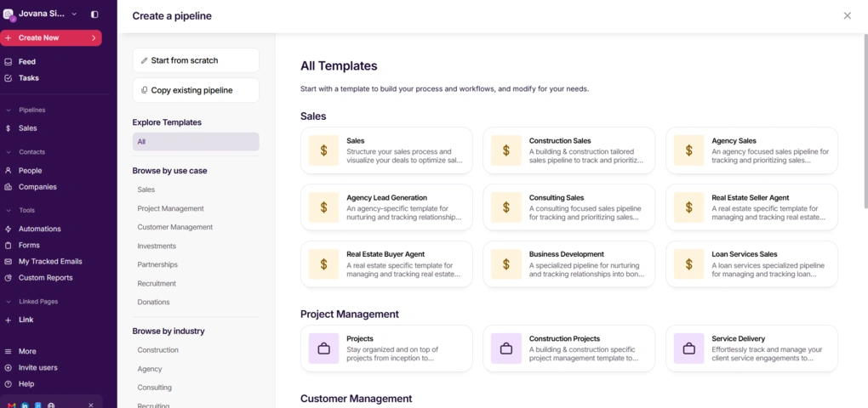This screenshot has height=408, width=868.
Task: Click the Create New button
Action: pos(51,37)
